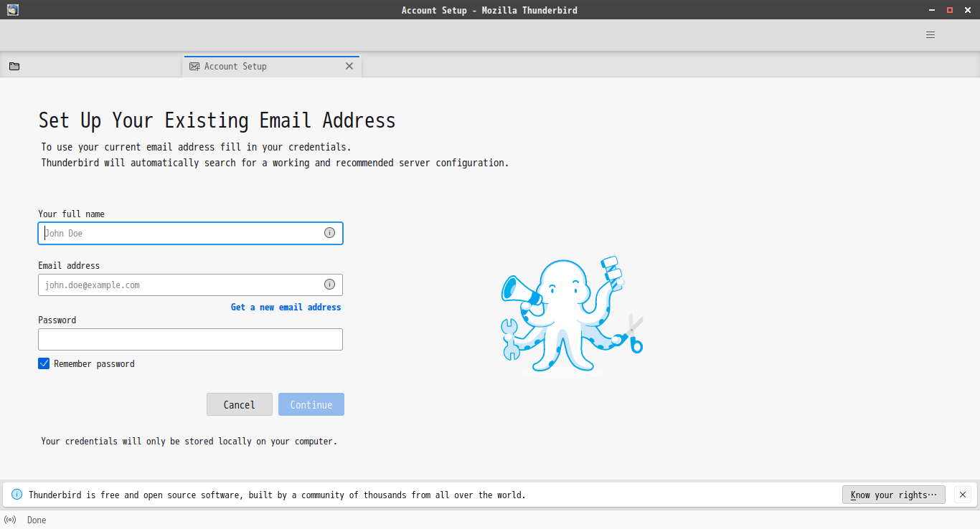The image size is (980, 529).
Task: Show info icon for email address field
Action: pos(329,285)
